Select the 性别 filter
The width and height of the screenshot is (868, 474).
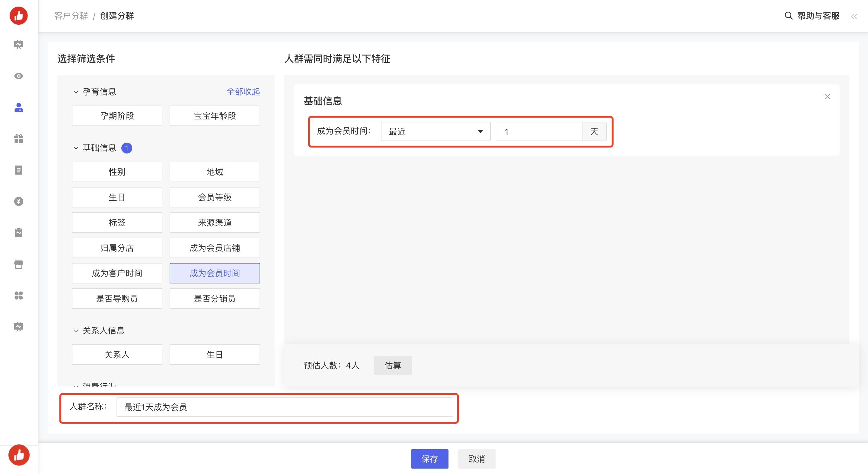tap(117, 172)
